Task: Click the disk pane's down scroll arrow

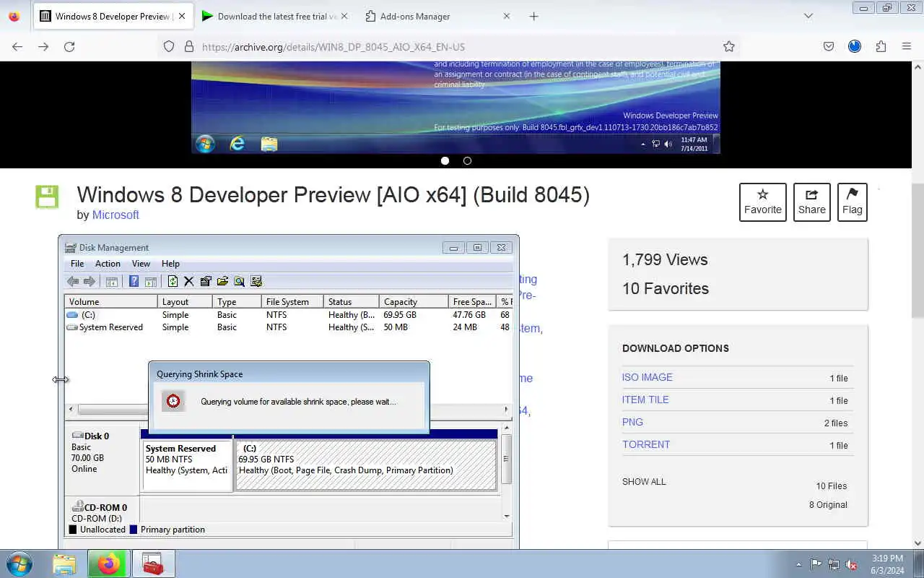Action: tap(507, 515)
